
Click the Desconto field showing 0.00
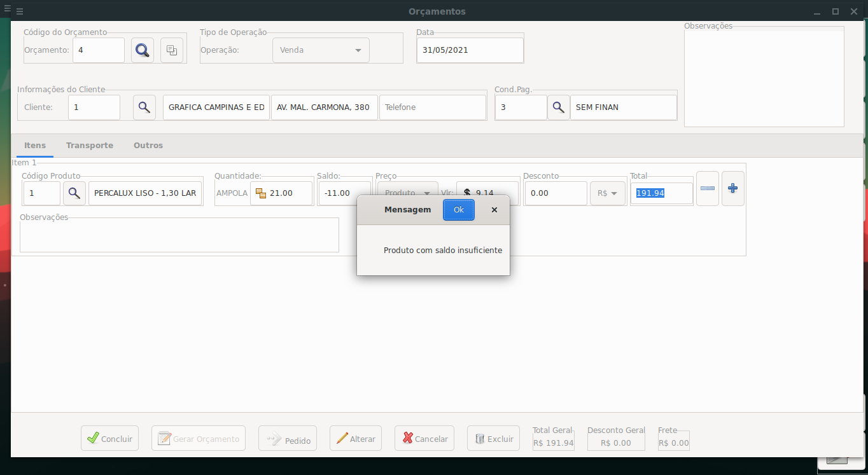click(556, 193)
